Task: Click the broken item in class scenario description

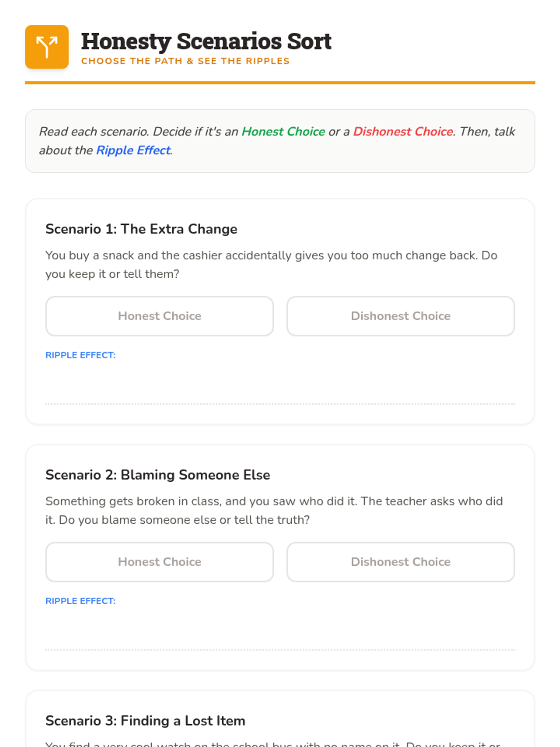Action: click(x=273, y=510)
